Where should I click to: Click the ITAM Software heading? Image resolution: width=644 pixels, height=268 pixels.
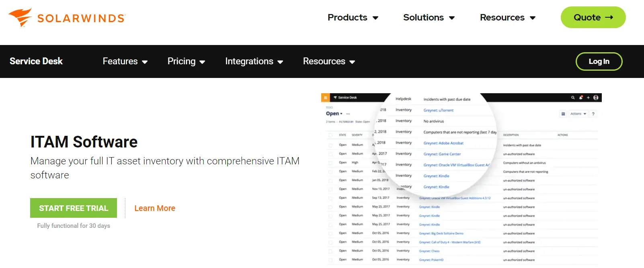(84, 142)
